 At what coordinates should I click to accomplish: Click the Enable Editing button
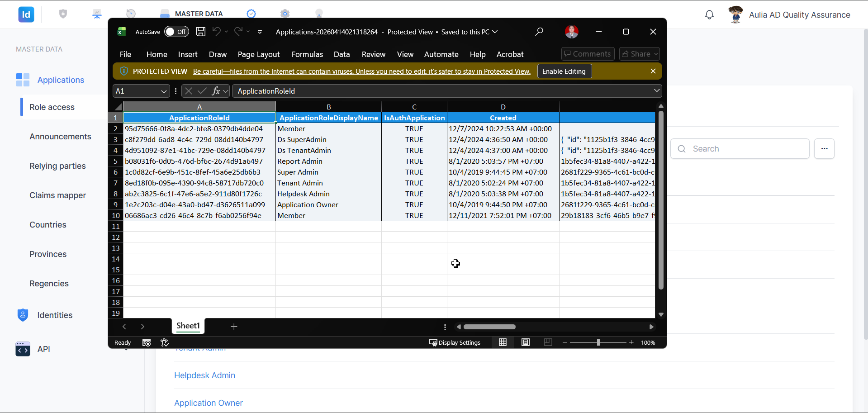[564, 71]
